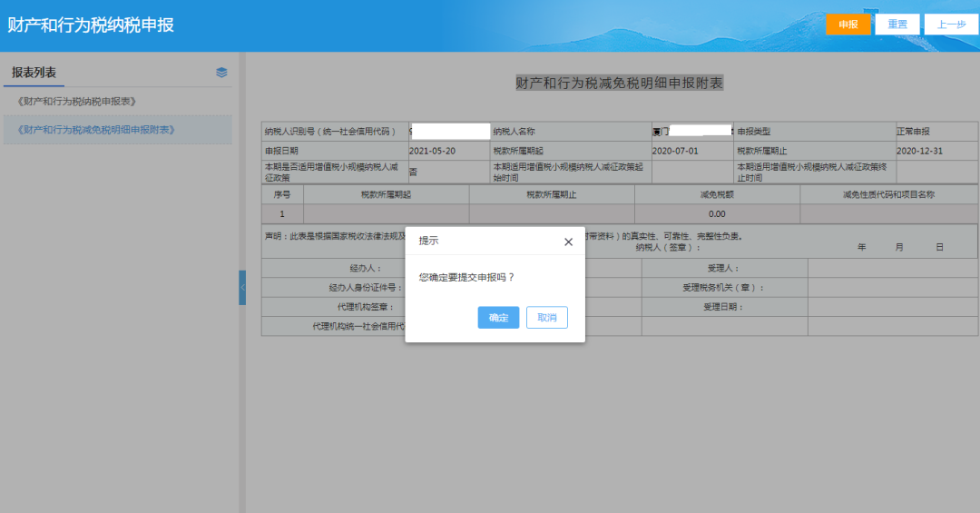Cancel the dialog with 取消 button
Image resolution: width=980 pixels, height=513 pixels.
coord(547,317)
